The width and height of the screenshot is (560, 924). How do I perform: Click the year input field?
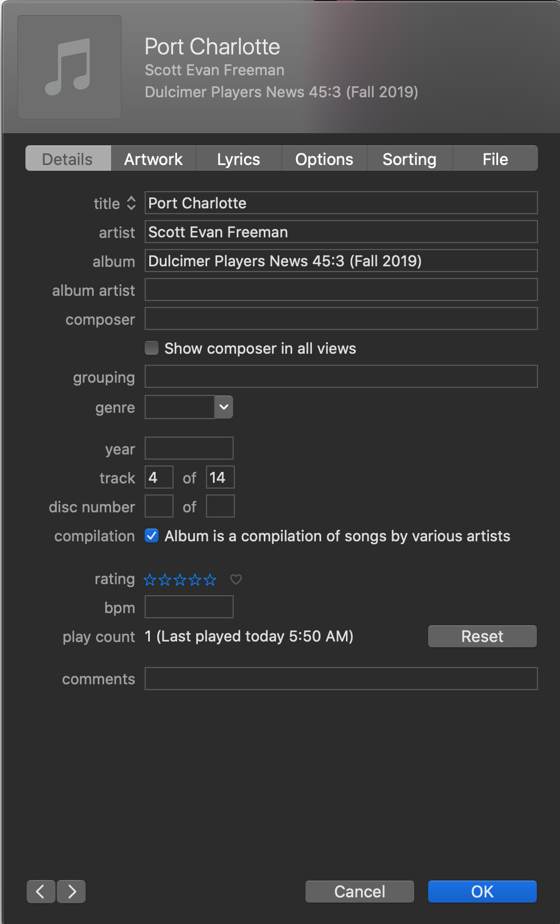tap(189, 448)
